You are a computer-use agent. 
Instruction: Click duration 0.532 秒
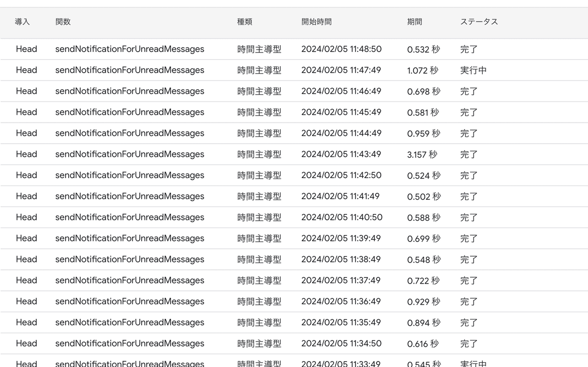coord(424,49)
